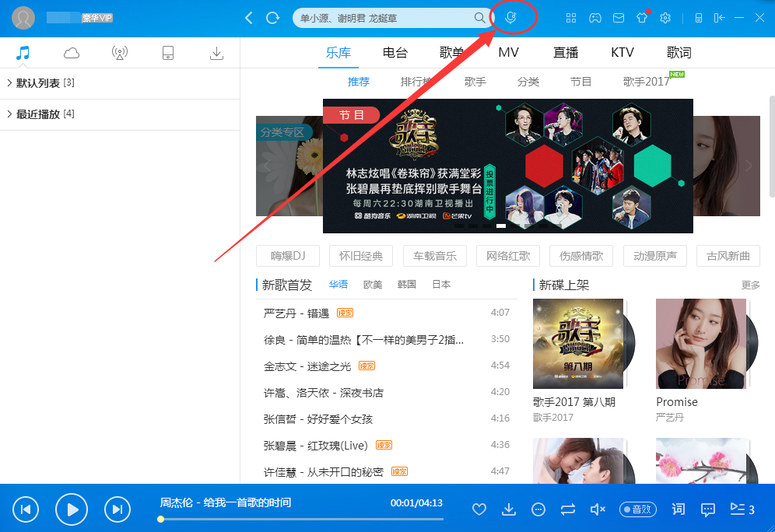The height and width of the screenshot is (532, 775).
Task: Switch to the MV tab
Action: point(508,52)
